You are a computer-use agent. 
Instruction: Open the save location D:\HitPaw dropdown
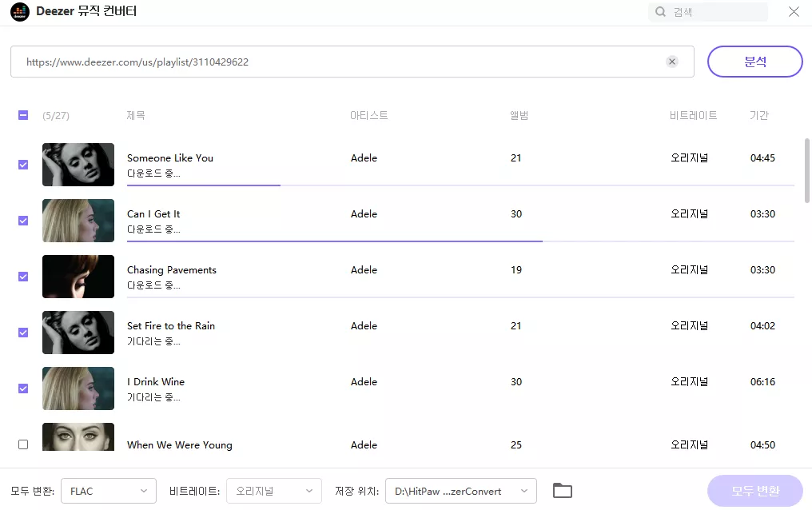(461, 491)
